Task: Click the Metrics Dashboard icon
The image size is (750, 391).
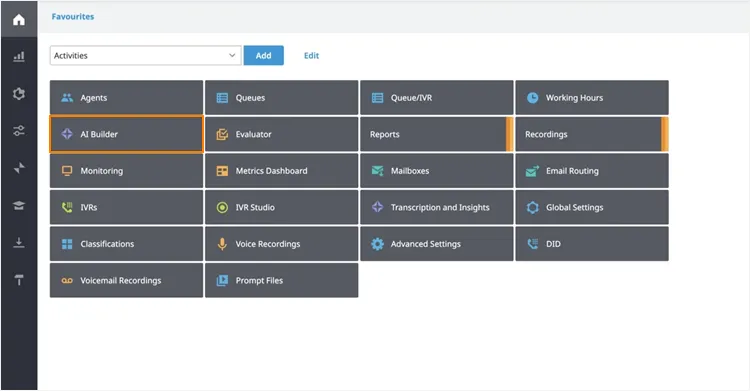Action: (222, 171)
